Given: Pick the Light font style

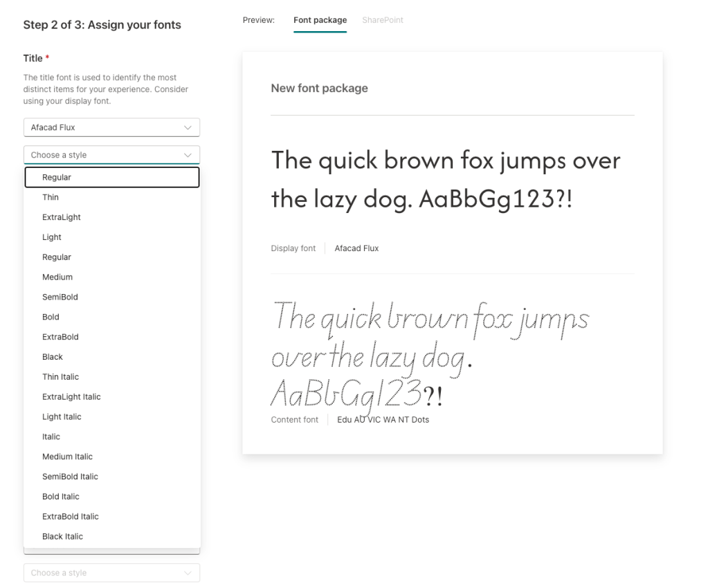Looking at the screenshot, I should 52,237.
